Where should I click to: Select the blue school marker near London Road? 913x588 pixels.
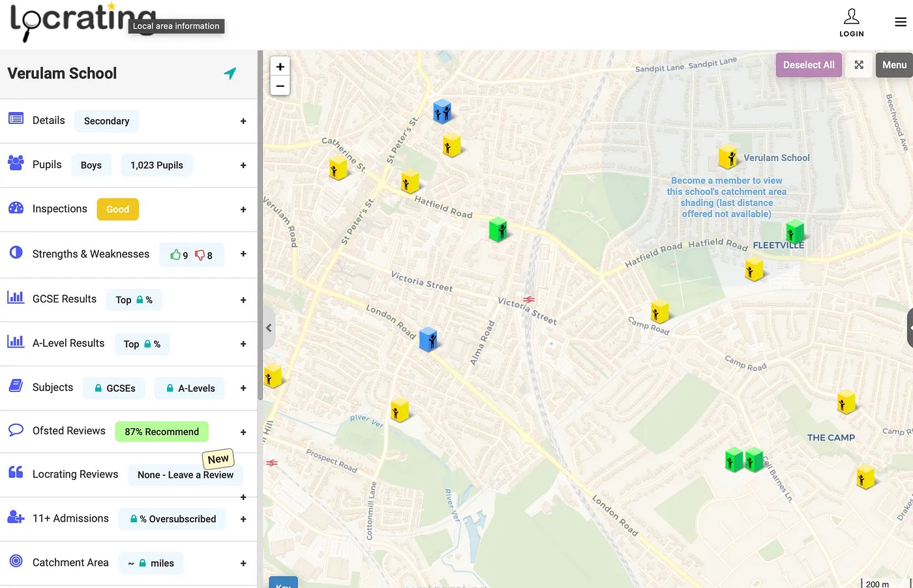pos(428,339)
